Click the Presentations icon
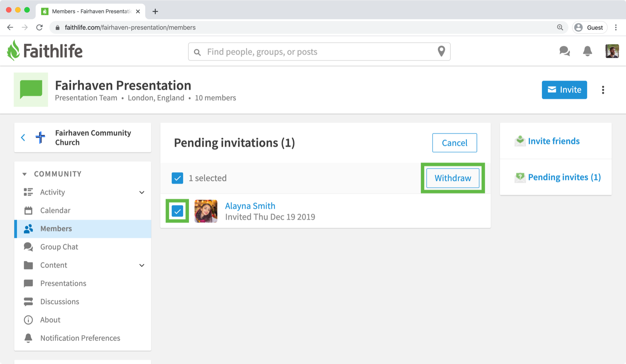Viewport: 626px width, 364px height. coord(28,284)
